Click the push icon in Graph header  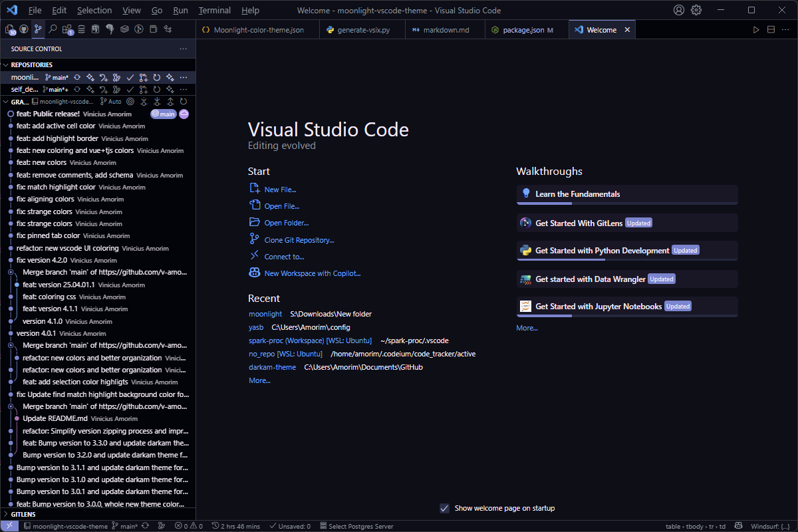point(170,102)
